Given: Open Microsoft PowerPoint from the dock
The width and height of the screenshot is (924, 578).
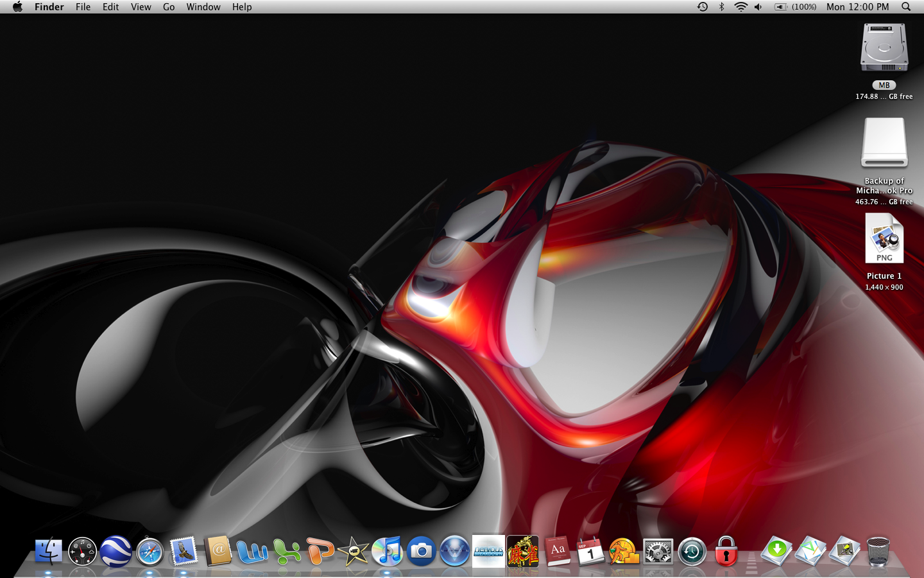Looking at the screenshot, I should [320, 552].
